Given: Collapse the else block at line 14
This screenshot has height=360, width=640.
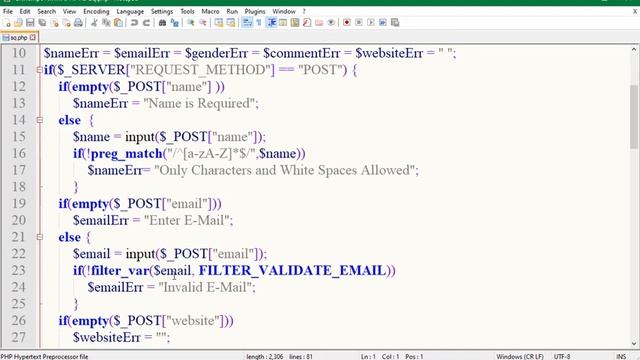Looking at the screenshot, I should 40,120.
